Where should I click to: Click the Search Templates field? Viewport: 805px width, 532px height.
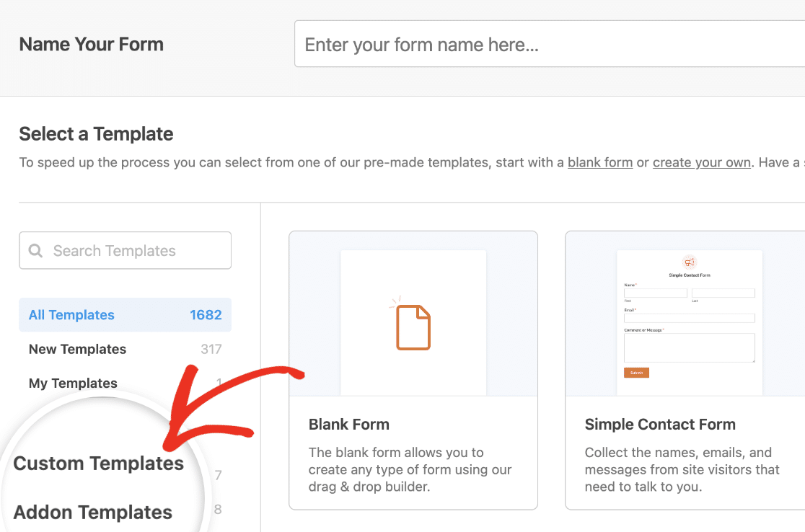click(x=126, y=250)
